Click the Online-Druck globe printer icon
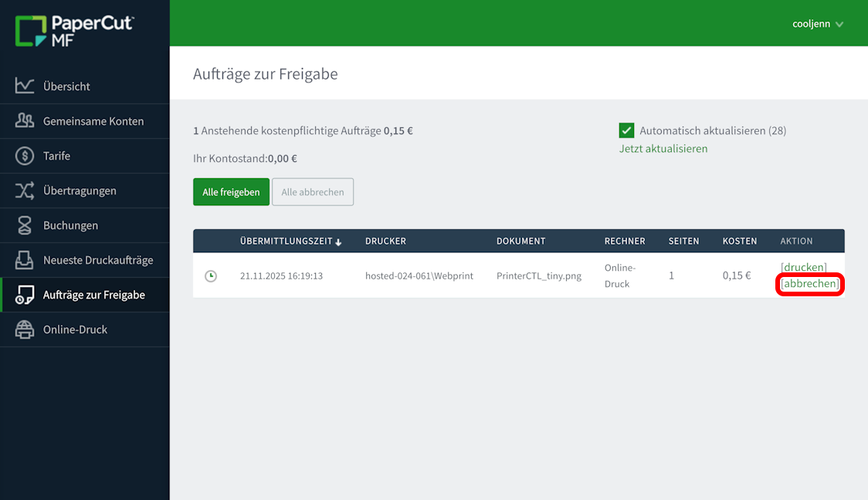This screenshot has width=868, height=500. [25, 329]
